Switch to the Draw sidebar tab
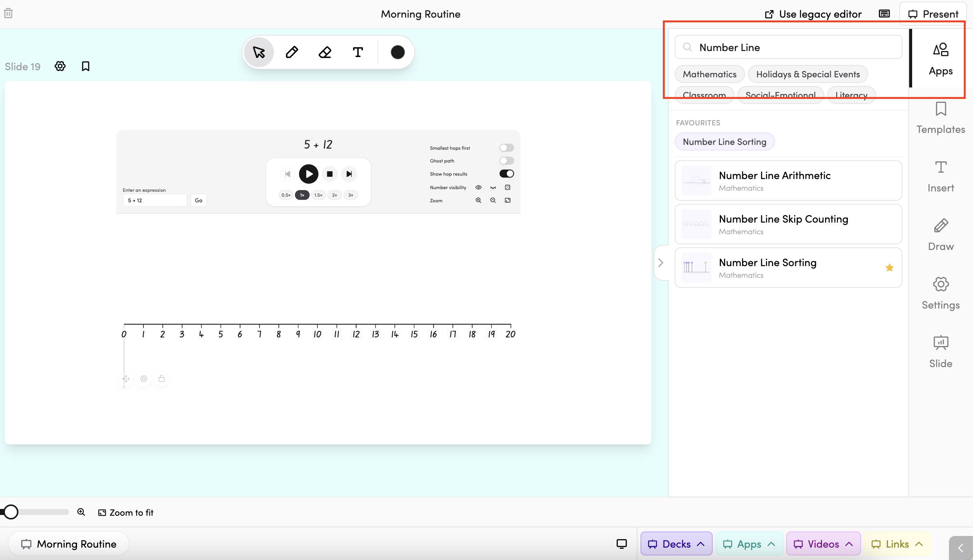Image resolution: width=973 pixels, height=560 pixels. [x=940, y=235]
